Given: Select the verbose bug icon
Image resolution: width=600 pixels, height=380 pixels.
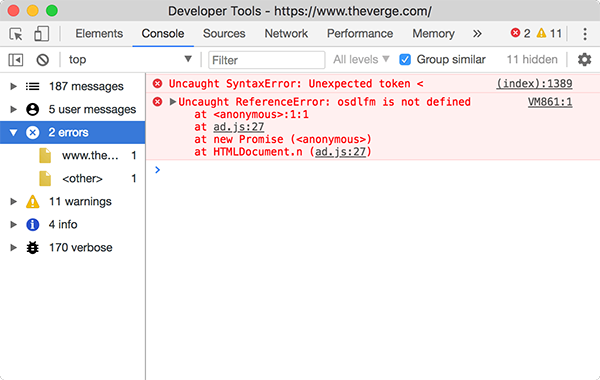Looking at the screenshot, I should (x=33, y=248).
